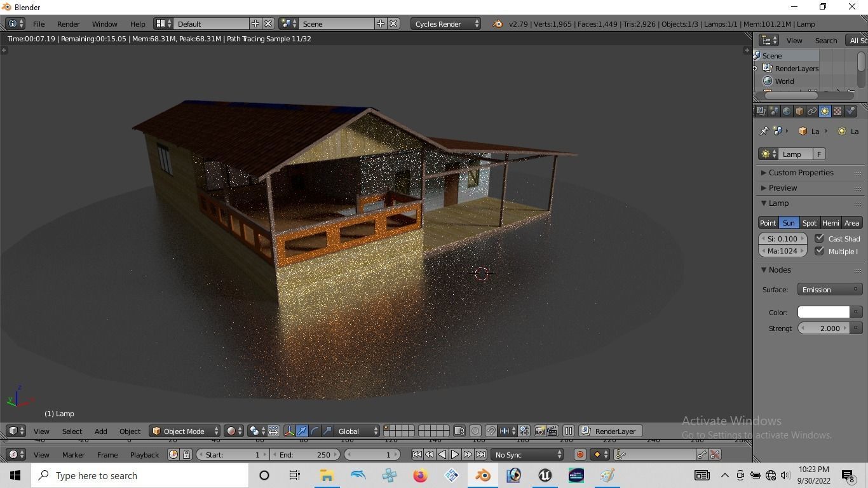
Task: Jump to the timeline start frame
Action: (417, 454)
